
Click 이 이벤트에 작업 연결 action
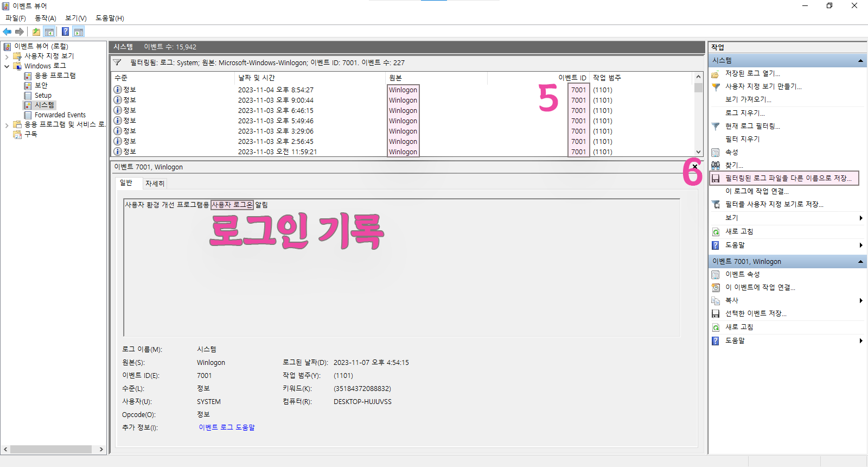click(760, 287)
